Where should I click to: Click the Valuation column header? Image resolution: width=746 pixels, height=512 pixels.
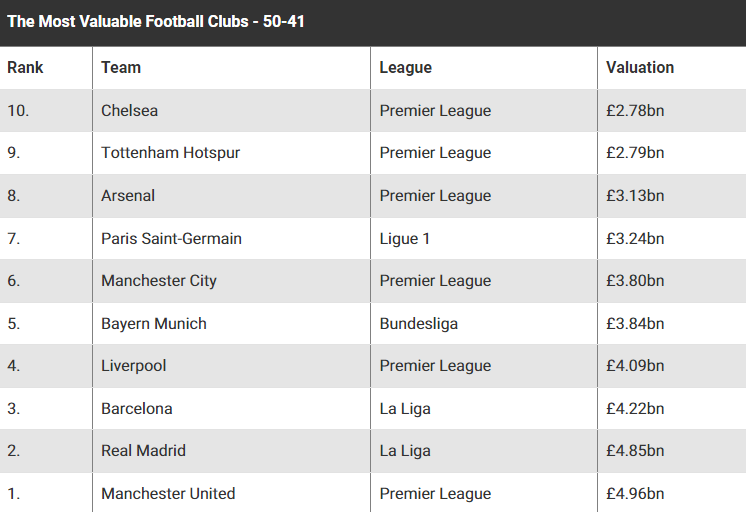[x=640, y=68]
